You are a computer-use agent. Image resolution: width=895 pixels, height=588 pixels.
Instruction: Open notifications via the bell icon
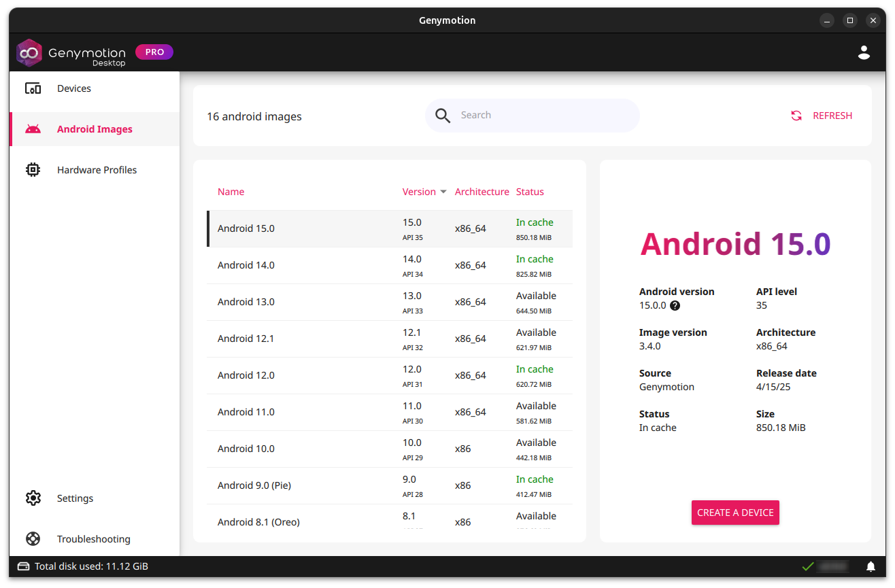coord(871,566)
